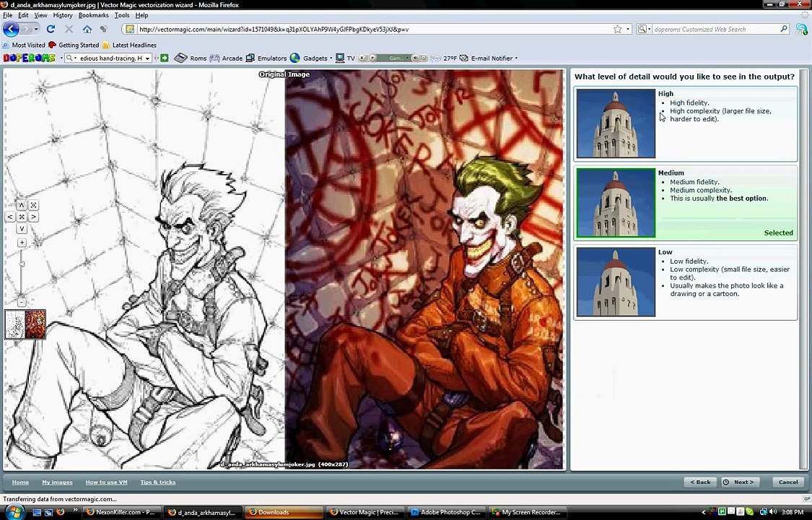Open the Most Visited bookmark

[24, 45]
